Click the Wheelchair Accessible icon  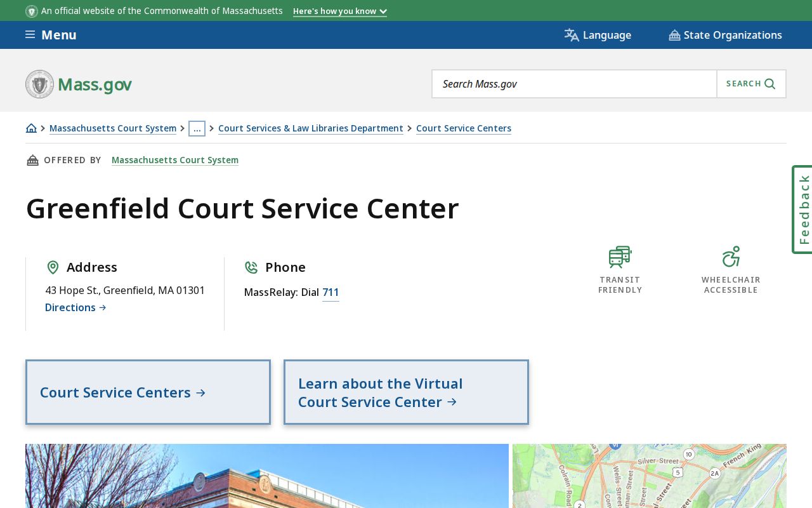point(731,257)
